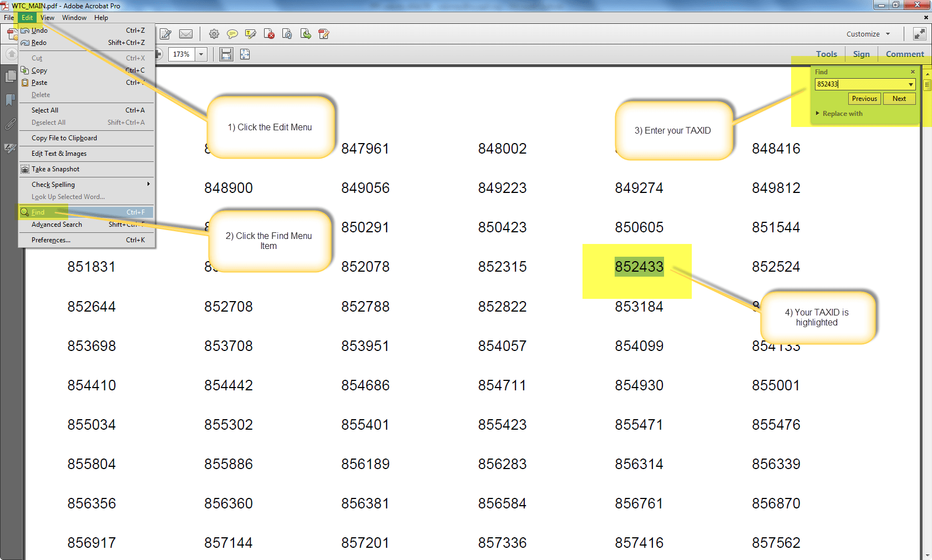Open the Sign pane
932x560 pixels.
click(x=862, y=54)
